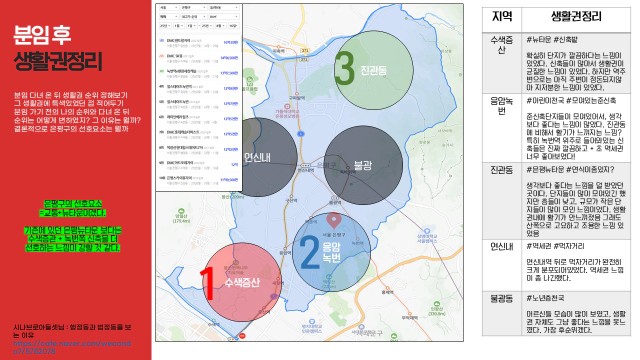
Task: Click the red location pin above 응암녹번
Action: [334, 220]
